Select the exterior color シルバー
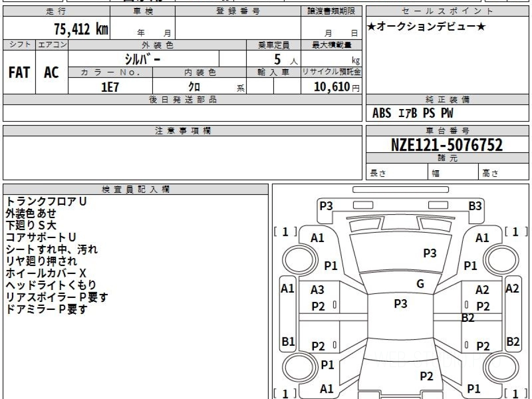The width and height of the screenshot is (532, 399). [x=144, y=59]
